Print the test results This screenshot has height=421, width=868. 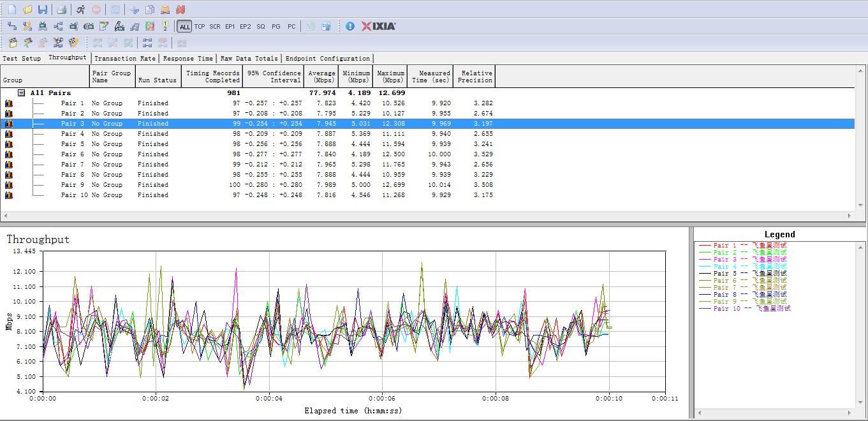point(61,10)
